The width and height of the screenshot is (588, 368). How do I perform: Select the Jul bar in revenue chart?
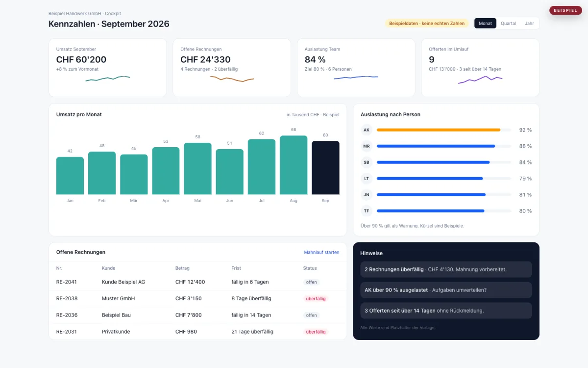[262, 167]
